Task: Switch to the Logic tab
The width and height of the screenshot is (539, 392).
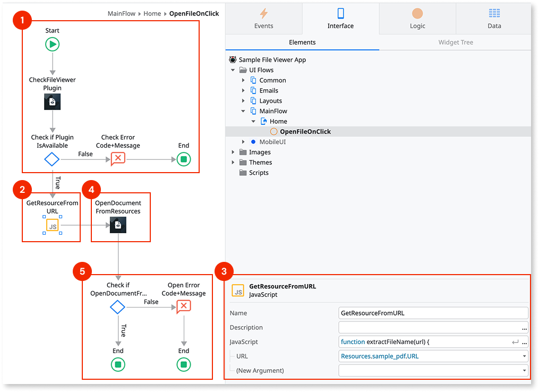Action: click(417, 20)
